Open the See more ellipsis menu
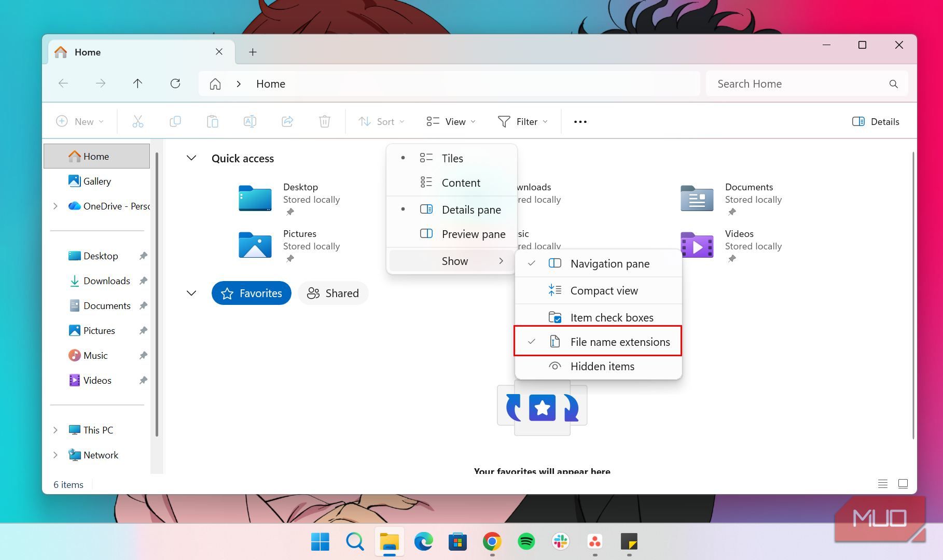This screenshot has height=560, width=943. (580, 122)
